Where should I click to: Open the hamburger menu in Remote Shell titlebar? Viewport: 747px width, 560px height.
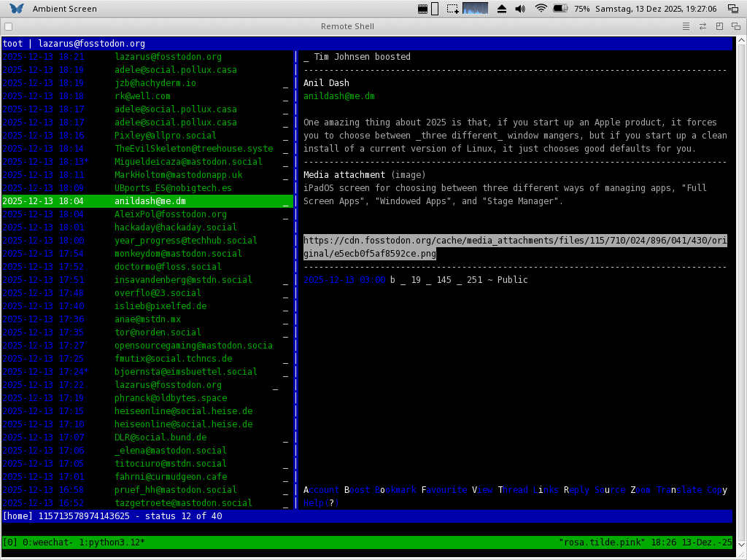click(686, 26)
